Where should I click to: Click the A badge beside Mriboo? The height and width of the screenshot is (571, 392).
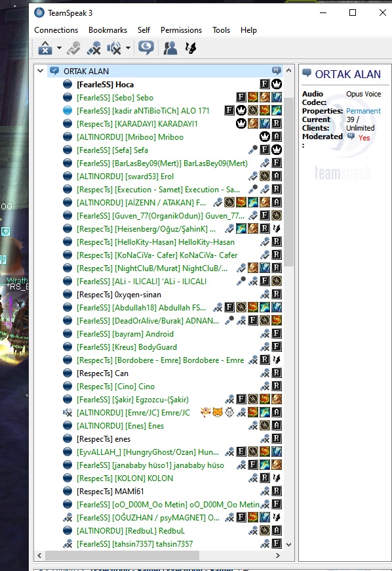pyautogui.click(x=277, y=137)
